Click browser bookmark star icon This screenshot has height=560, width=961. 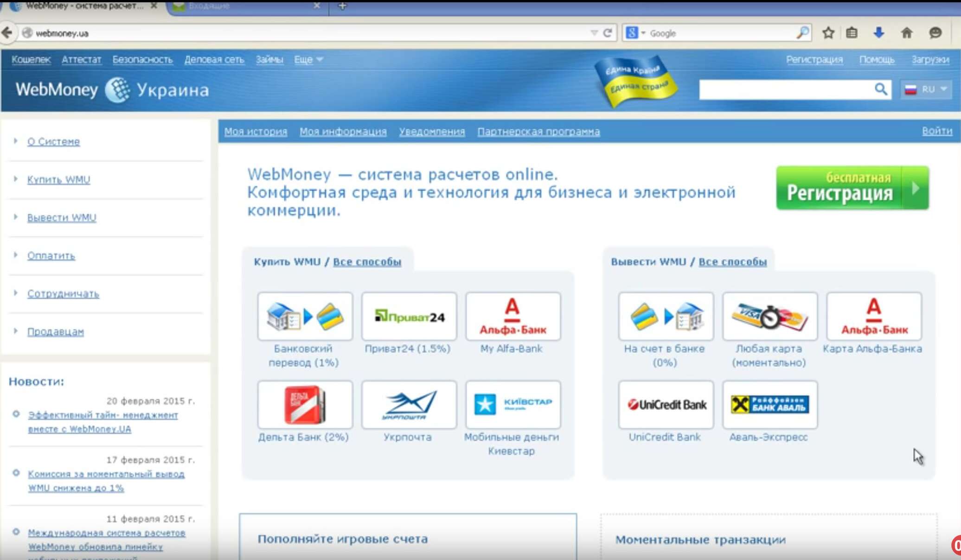tap(828, 33)
